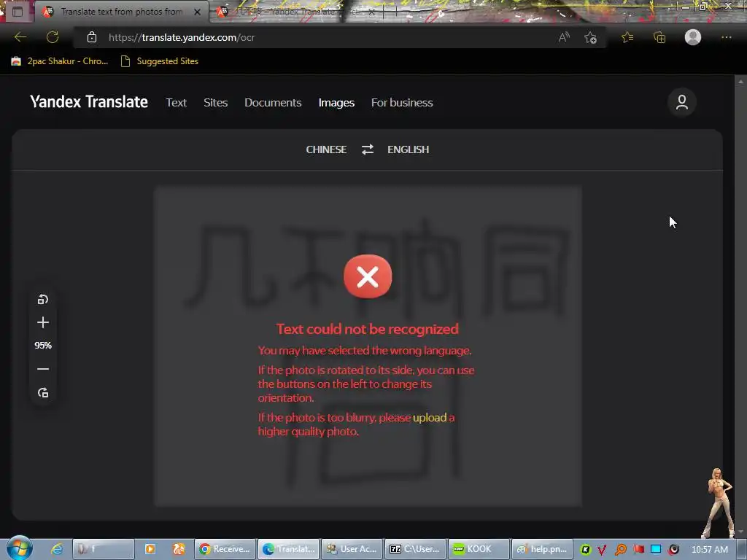Rotate the image counter-clockwise
Image resolution: width=747 pixels, height=560 pixels.
coord(43,300)
